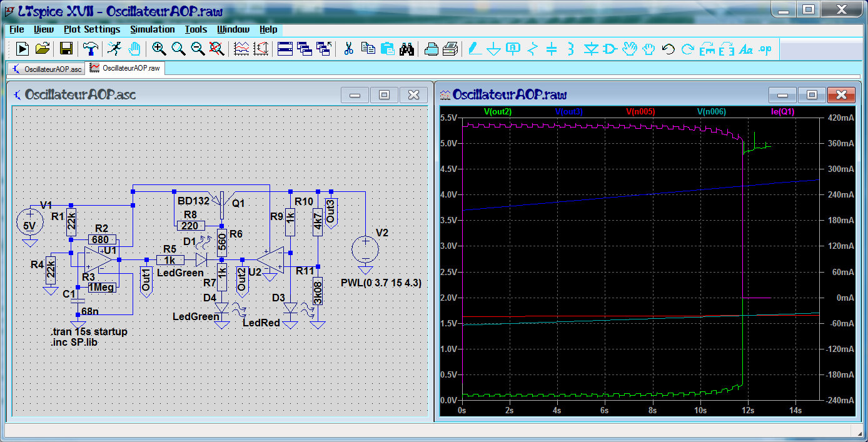Viewport: 868px width, 442px height.
Task: Tile windows using the tile icon
Action: tap(285, 48)
